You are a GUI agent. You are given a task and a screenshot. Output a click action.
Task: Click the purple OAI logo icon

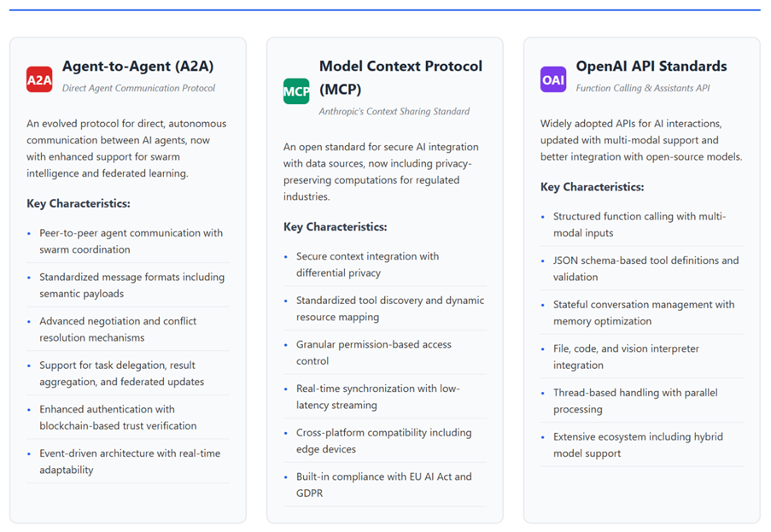pyautogui.click(x=553, y=79)
